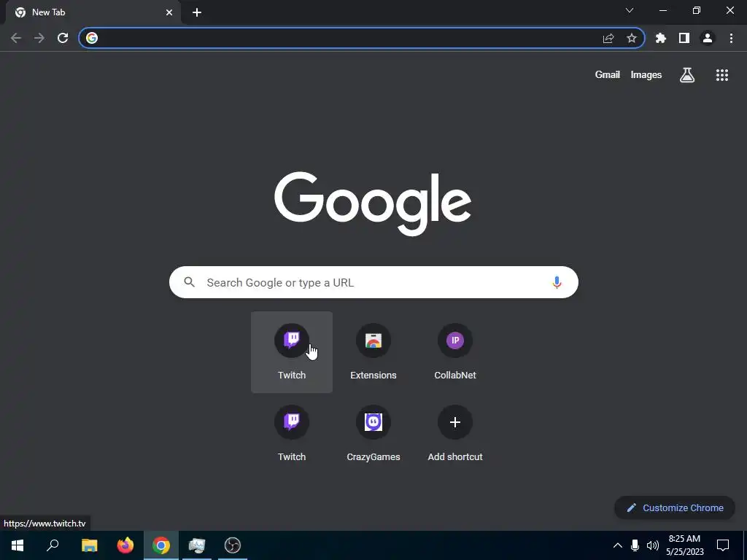Open the Extensions shortcut tile
The width and height of the screenshot is (747, 560).
(373, 352)
